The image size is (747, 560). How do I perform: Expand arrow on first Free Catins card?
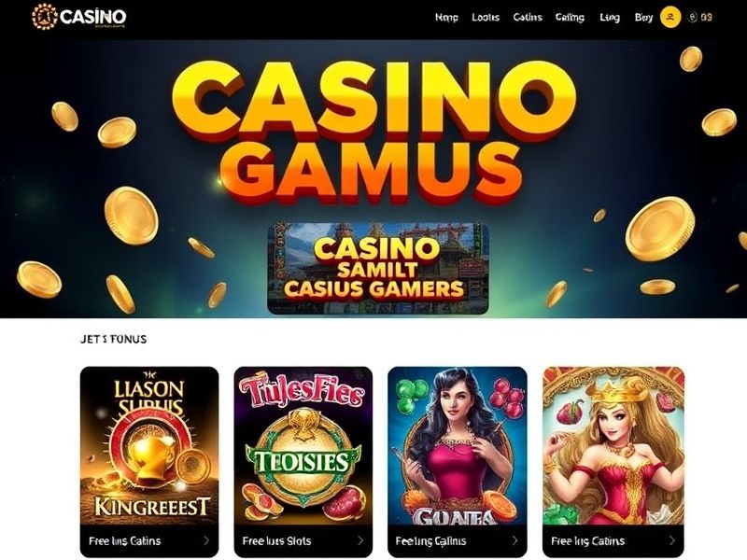[x=206, y=540]
